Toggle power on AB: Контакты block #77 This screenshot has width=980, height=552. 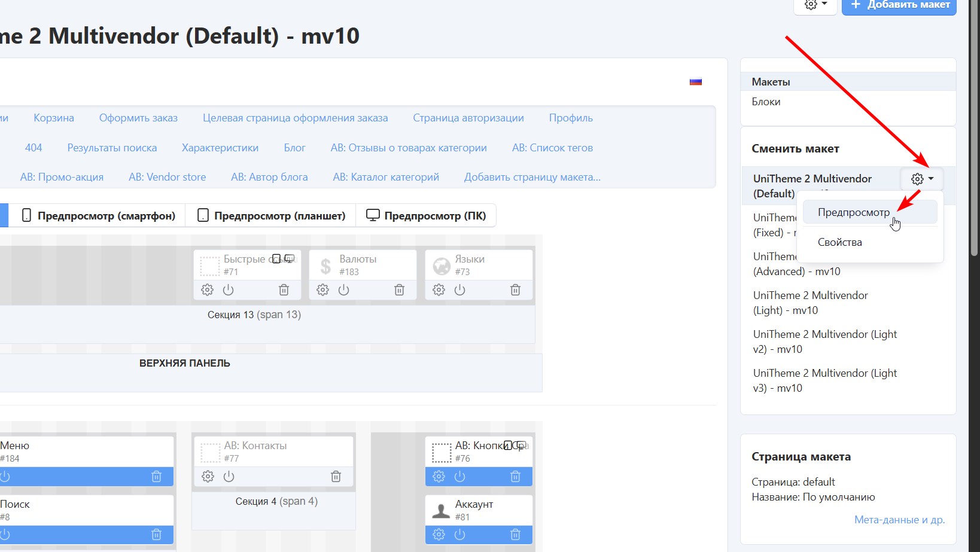229,477
